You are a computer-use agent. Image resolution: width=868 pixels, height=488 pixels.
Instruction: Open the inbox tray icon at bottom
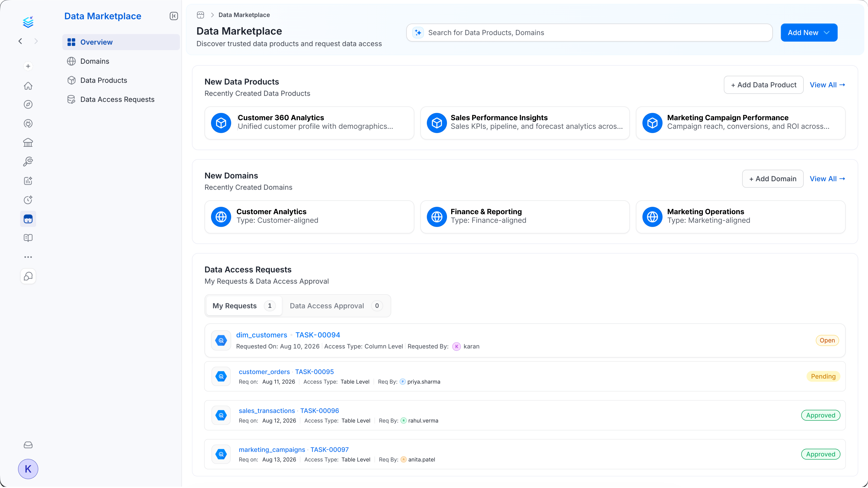click(28, 445)
